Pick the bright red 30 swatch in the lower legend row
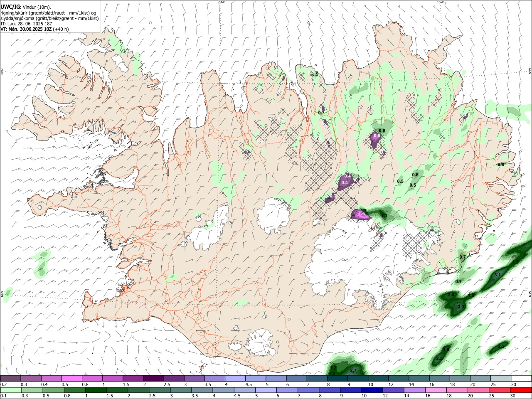This screenshot has width=532, height=399. pos(521,390)
